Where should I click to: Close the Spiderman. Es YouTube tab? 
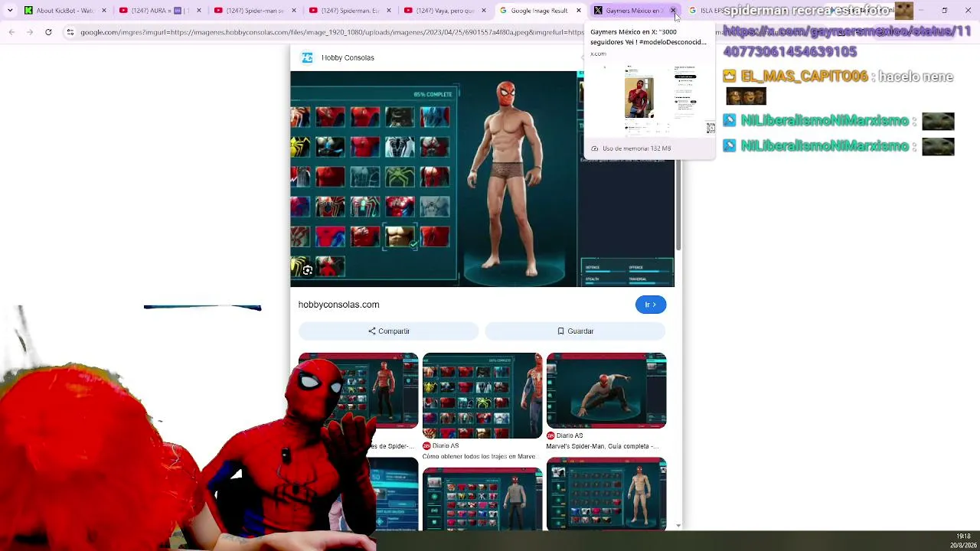[x=389, y=11]
